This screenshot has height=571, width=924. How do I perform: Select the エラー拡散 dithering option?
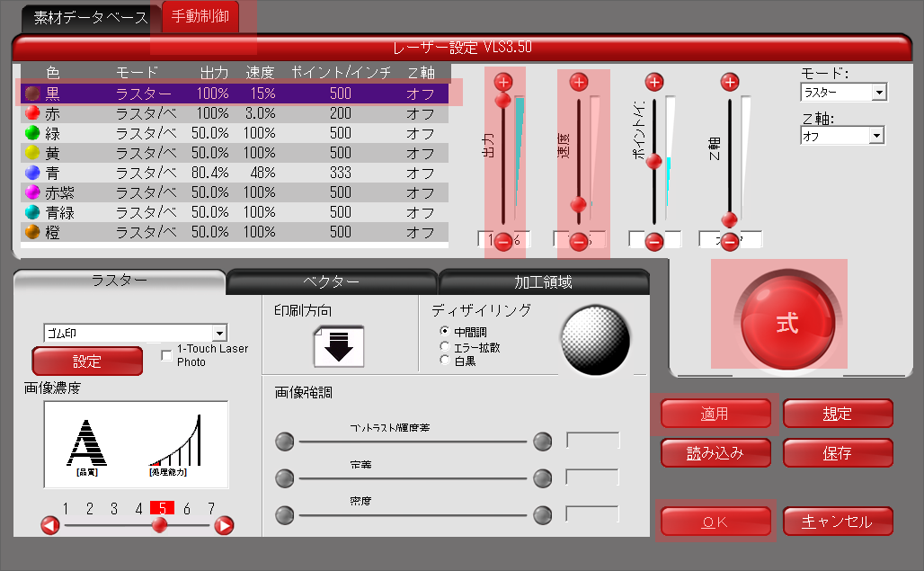(x=444, y=346)
